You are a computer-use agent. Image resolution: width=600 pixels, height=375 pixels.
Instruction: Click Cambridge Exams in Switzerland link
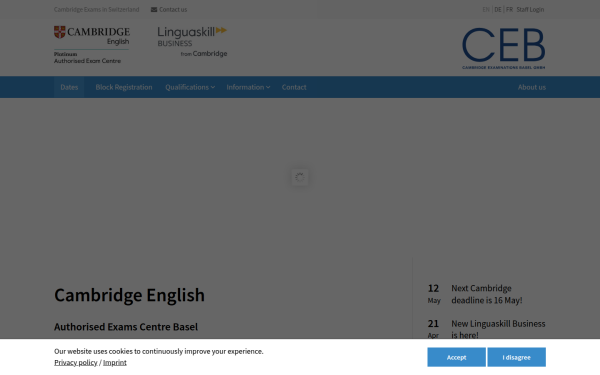click(96, 10)
